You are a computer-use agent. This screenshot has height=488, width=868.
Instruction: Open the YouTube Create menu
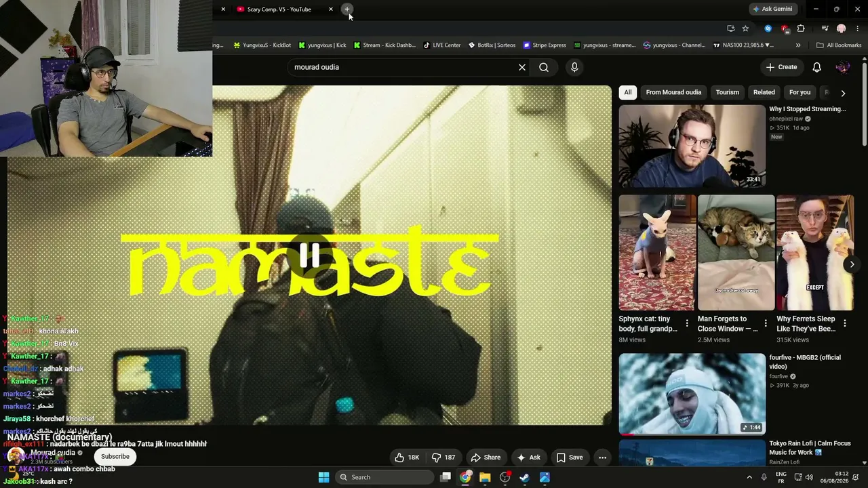781,67
